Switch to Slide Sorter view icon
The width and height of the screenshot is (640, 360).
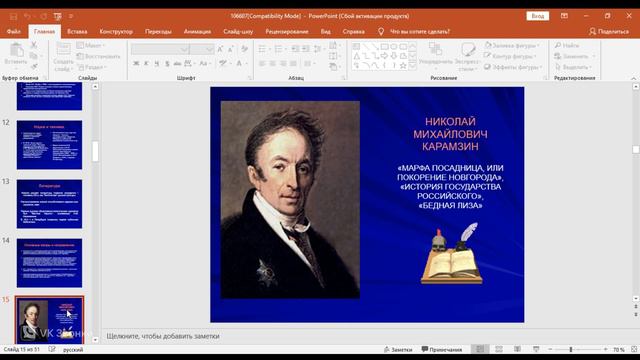coord(499,349)
